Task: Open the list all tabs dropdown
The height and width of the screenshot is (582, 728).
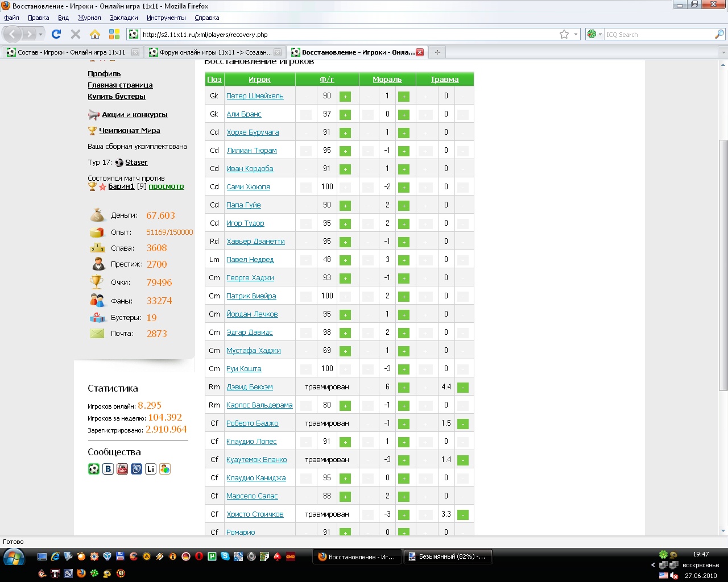Action: (x=723, y=52)
